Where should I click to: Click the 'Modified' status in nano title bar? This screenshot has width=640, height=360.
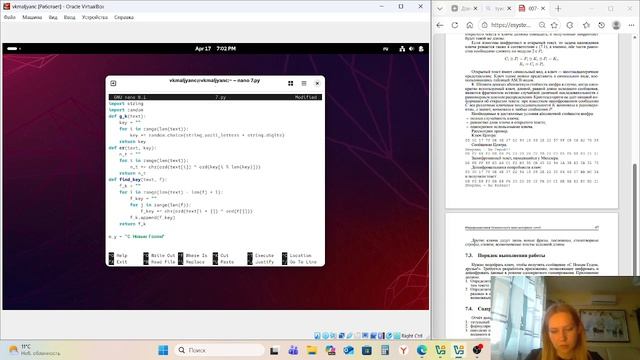(x=306, y=97)
